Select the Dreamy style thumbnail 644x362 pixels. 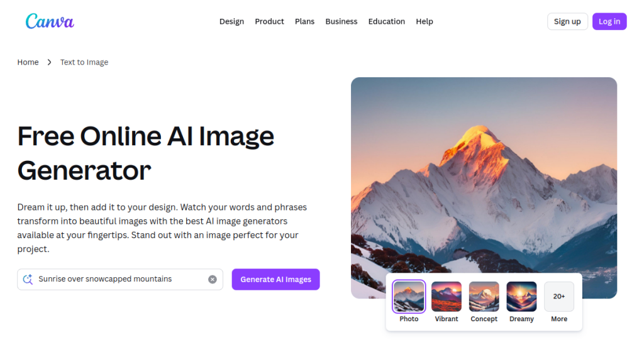521,297
